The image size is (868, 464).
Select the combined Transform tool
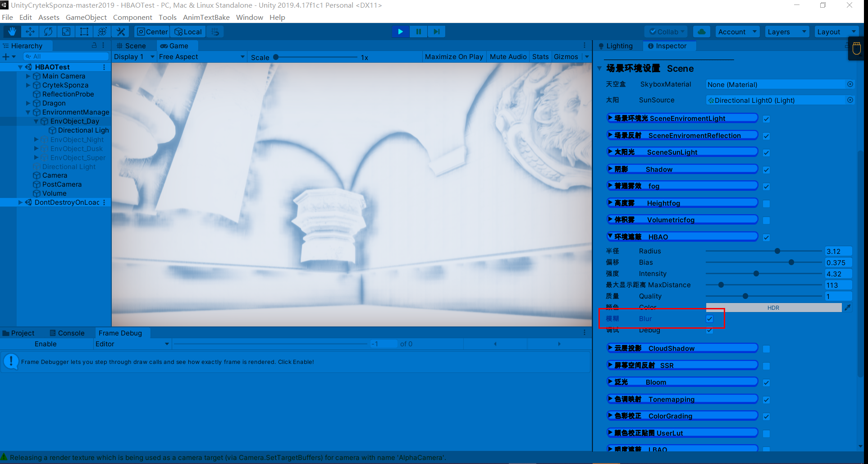[102, 32]
